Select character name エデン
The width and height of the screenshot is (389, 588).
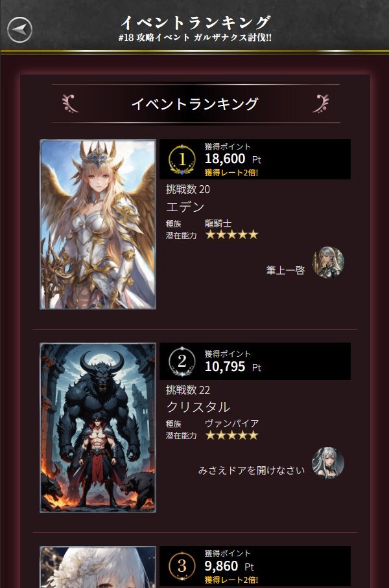tap(185, 207)
